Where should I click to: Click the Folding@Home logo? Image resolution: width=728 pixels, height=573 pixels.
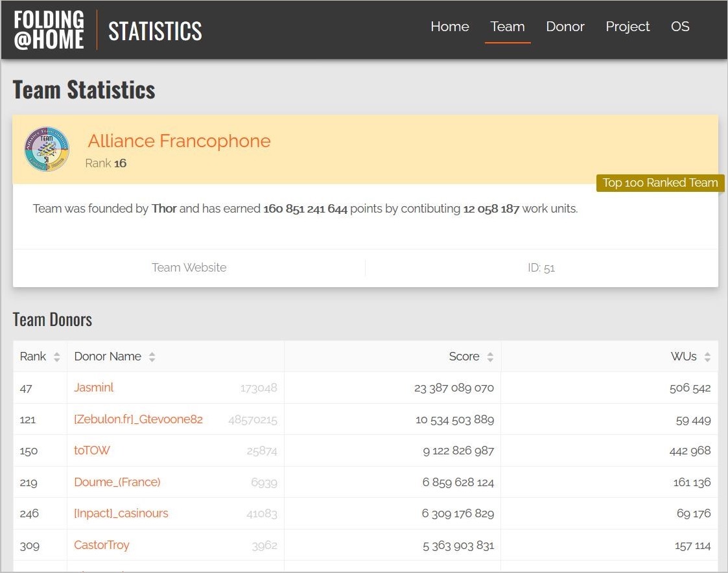tap(49, 30)
